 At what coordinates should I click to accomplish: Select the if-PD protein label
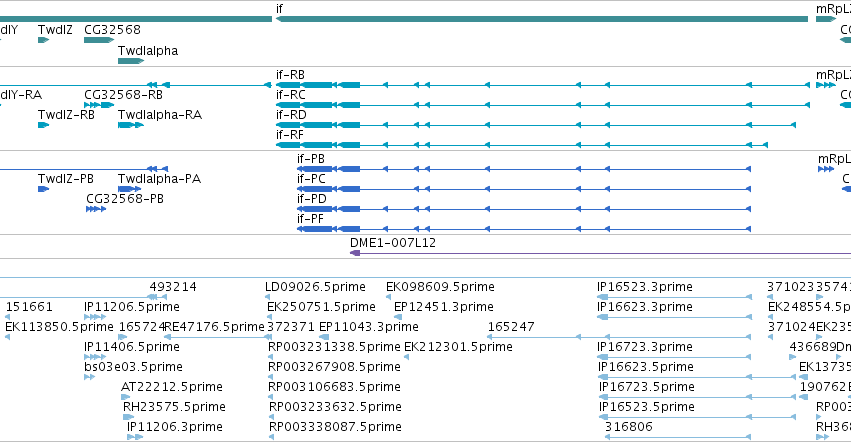(312, 199)
